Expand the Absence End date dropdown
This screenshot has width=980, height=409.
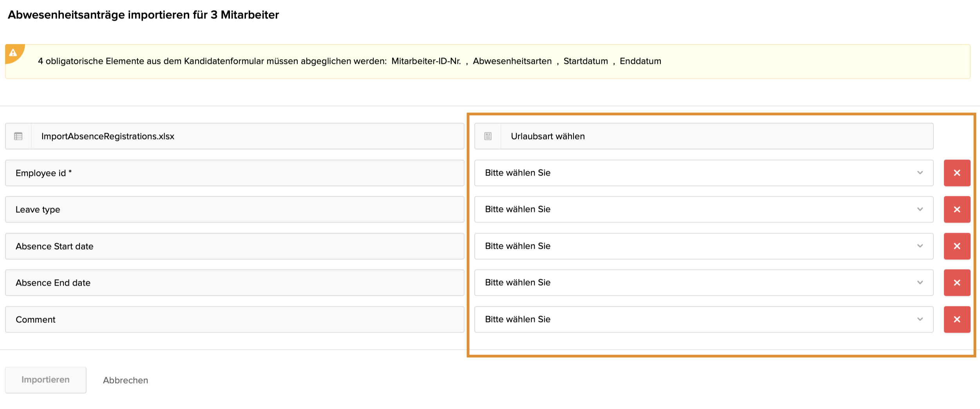703,282
